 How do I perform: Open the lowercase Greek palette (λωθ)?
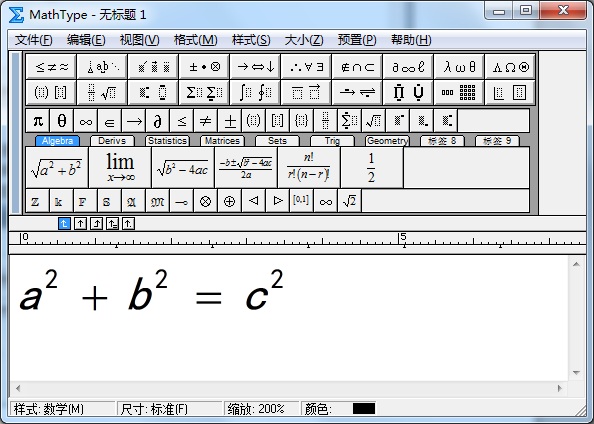(459, 67)
